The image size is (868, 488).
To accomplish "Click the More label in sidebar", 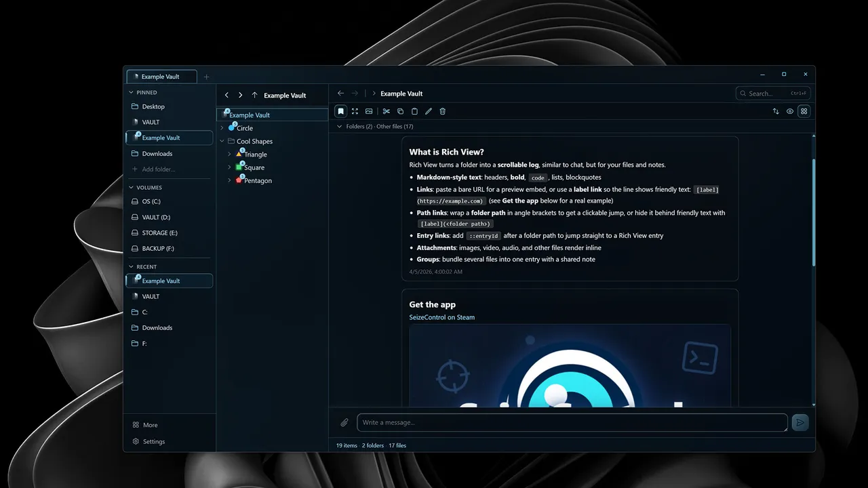I will (x=151, y=425).
